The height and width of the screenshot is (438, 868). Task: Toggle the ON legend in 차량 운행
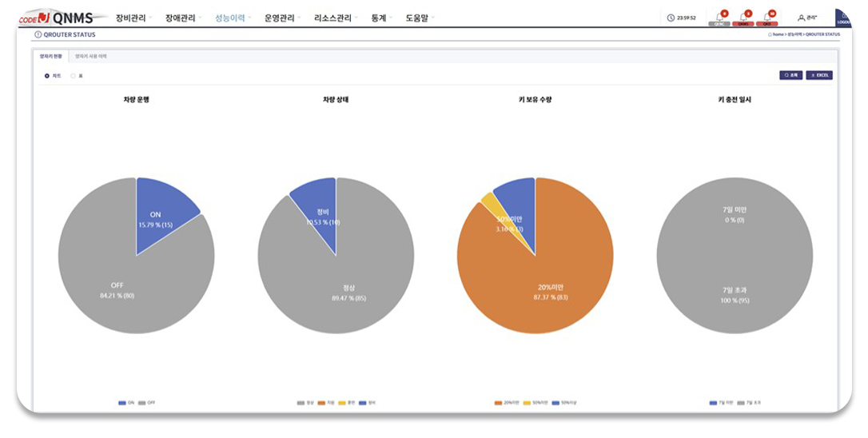(x=126, y=403)
